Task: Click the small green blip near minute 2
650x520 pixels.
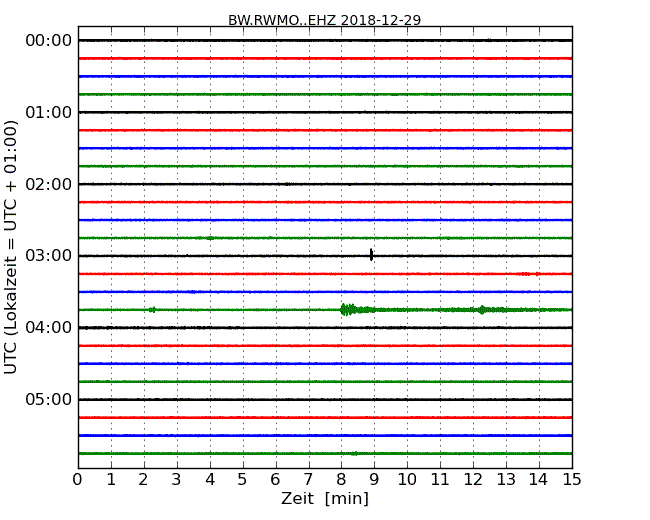Action: tap(153, 310)
